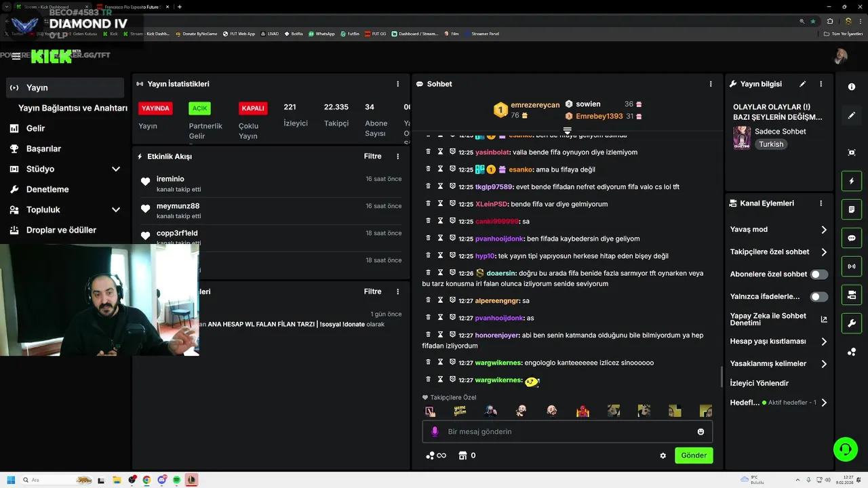The width and height of the screenshot is (868, 488).
Task: Open Yayın Bağlantısı ve Anahtarı page
Action: point(73,108)
